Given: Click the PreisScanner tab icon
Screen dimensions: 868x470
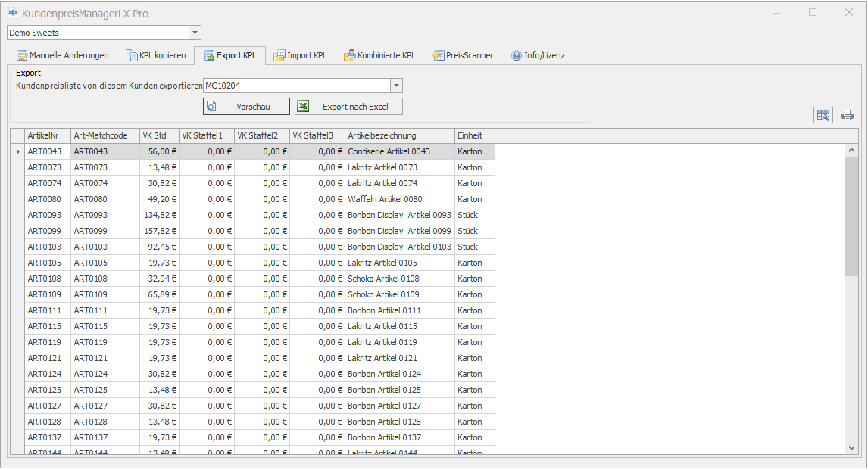Looking at the screenshot, I should [439, 55].
